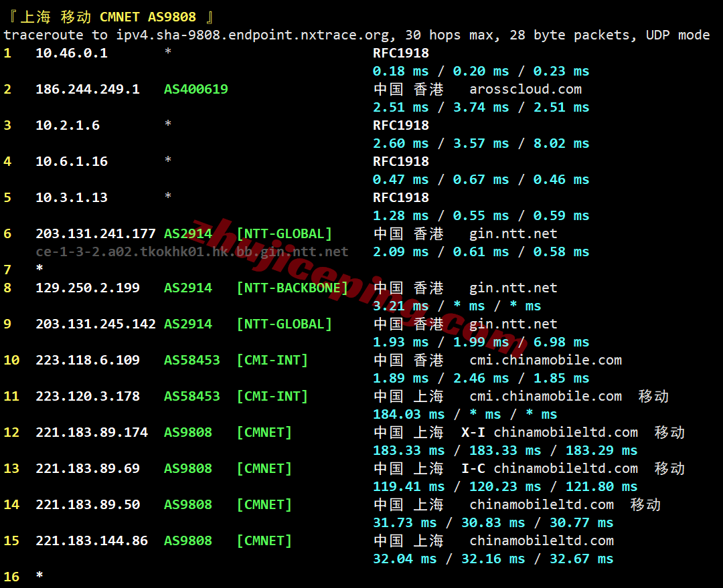The image size is (723, 588).
Task: Click AS58453 on hop 10
Action: coord(192,360)
